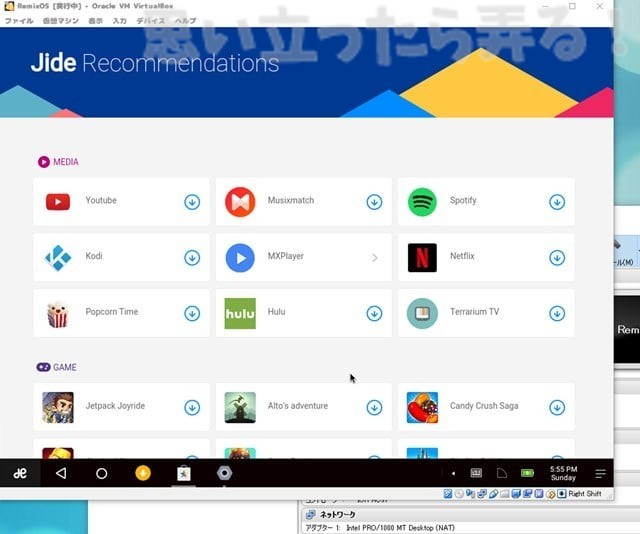Image resolution: width=640 pixels, height=534 pixels.
Task: Click the Terrarium TV icon
Action: (422, 314)
